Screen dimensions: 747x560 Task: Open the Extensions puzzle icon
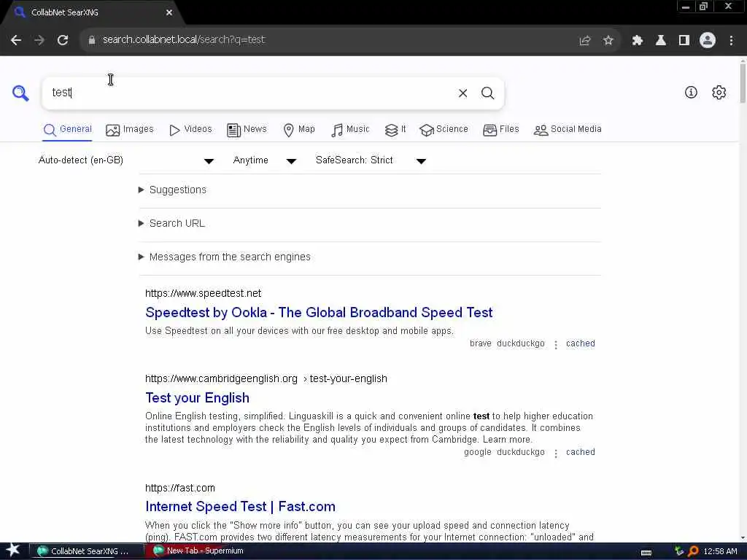click(x=638, y=41)
